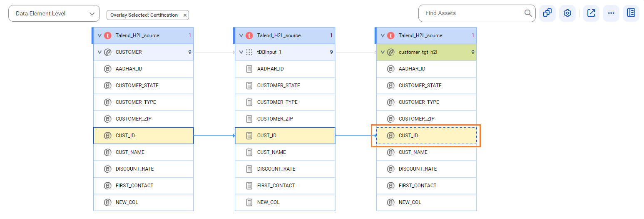Click the customer_tgt_h2l label
Image resolution: width=644 pixels, height=219 pixels.
tap(418, 52)
